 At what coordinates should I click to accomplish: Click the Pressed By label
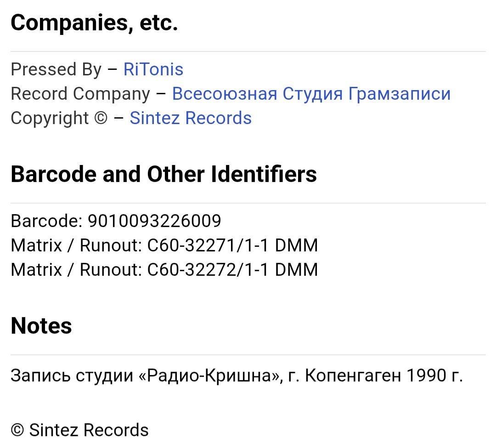[56, 69]
